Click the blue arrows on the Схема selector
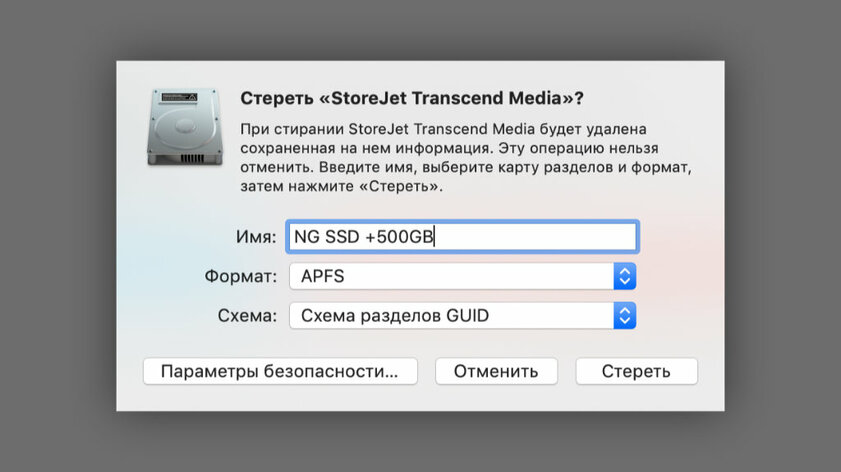841x472 pixels. click(x=624, y=316)
